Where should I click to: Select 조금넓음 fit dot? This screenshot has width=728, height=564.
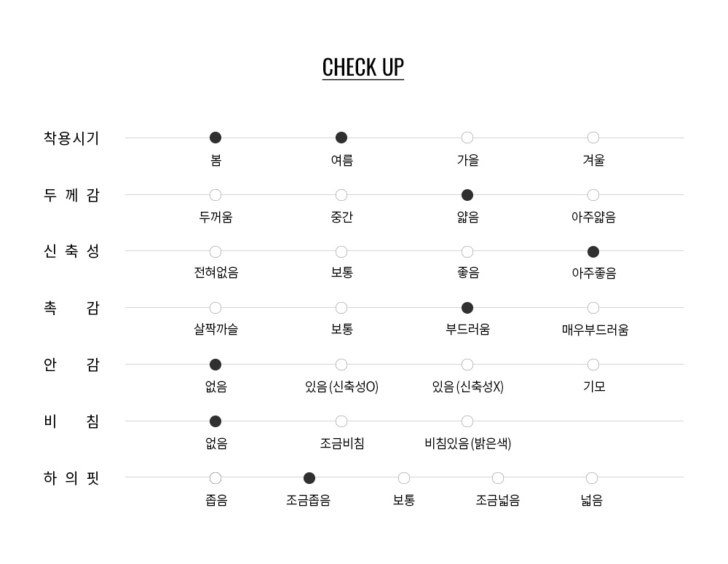point(498,477)
